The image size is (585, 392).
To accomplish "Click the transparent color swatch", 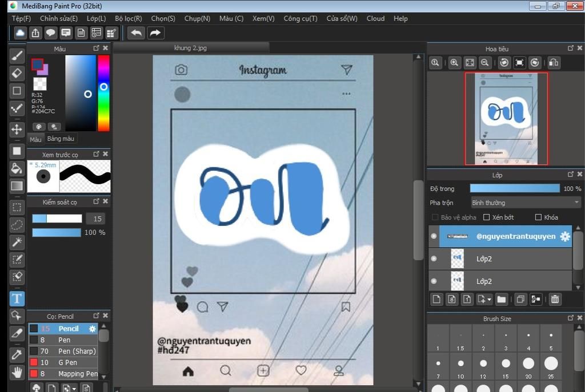I will coord(39,84).
